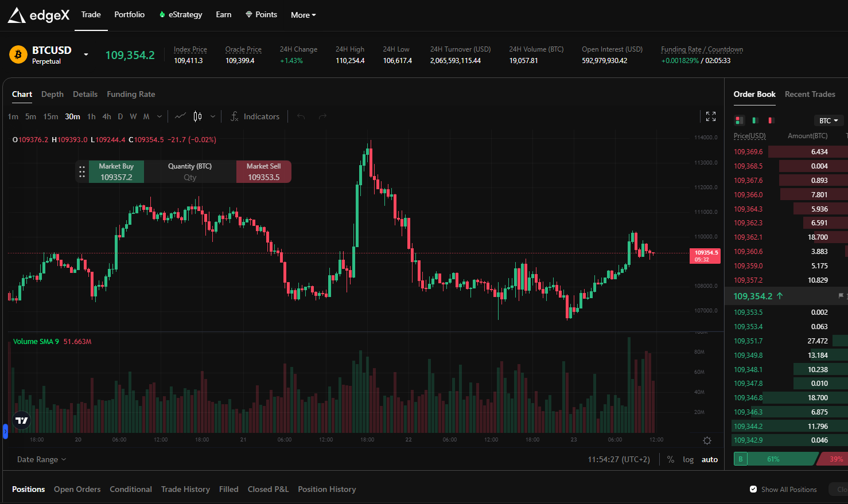Image resolution: width=848 pixels, height=504 pixels.
Task: Toggle the log scale option
Action: tap(688, 460)
